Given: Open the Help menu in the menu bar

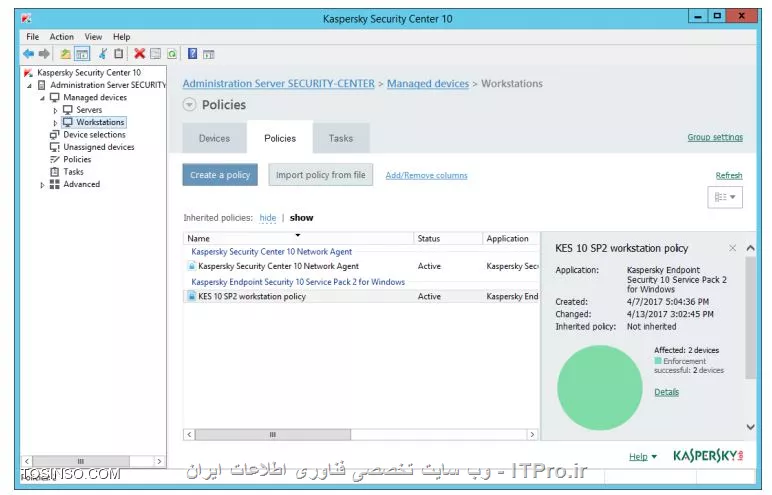Looking at the screenshot, I should point(122,37).
